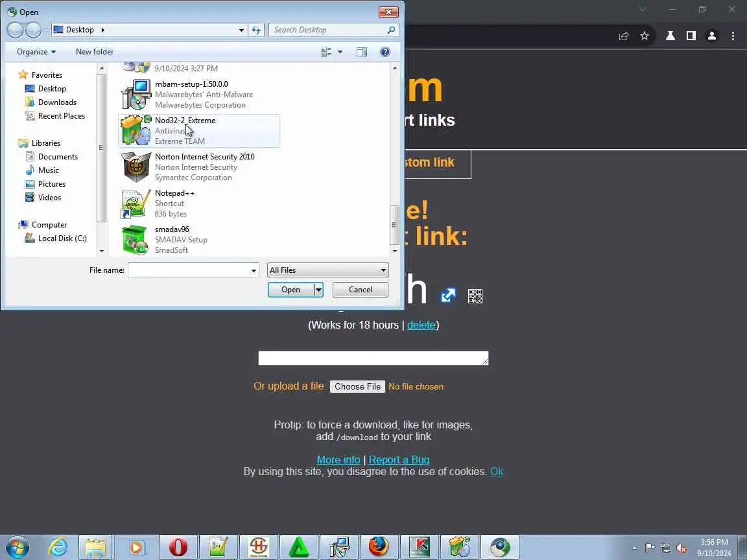The image size is (747, 560).
Task: Expand the address bar history dropdown
Action: tap(241, 30)
